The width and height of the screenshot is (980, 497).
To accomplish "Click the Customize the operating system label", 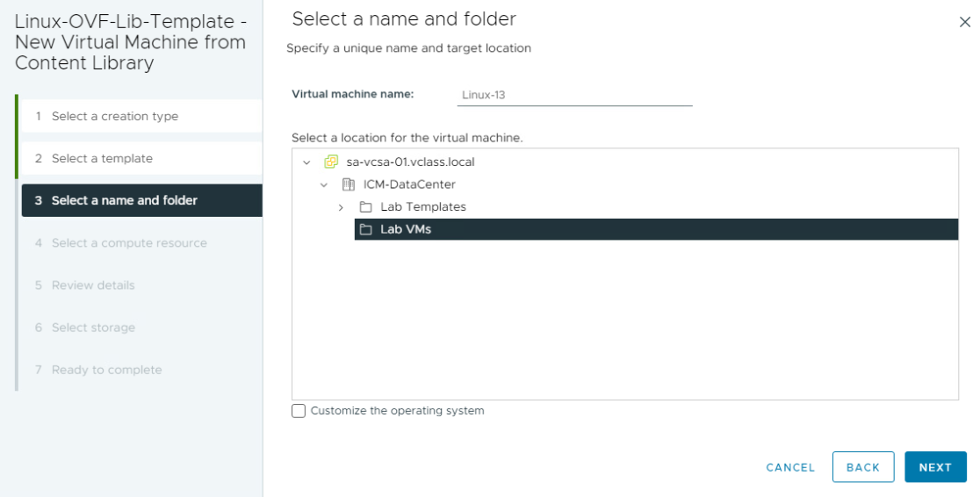I will (398, 411).
